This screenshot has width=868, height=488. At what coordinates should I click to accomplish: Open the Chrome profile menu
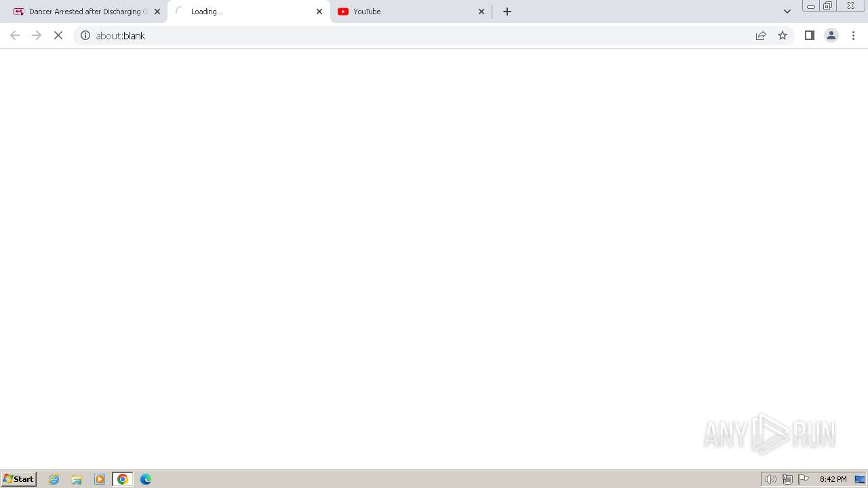[x=831, y=35]
